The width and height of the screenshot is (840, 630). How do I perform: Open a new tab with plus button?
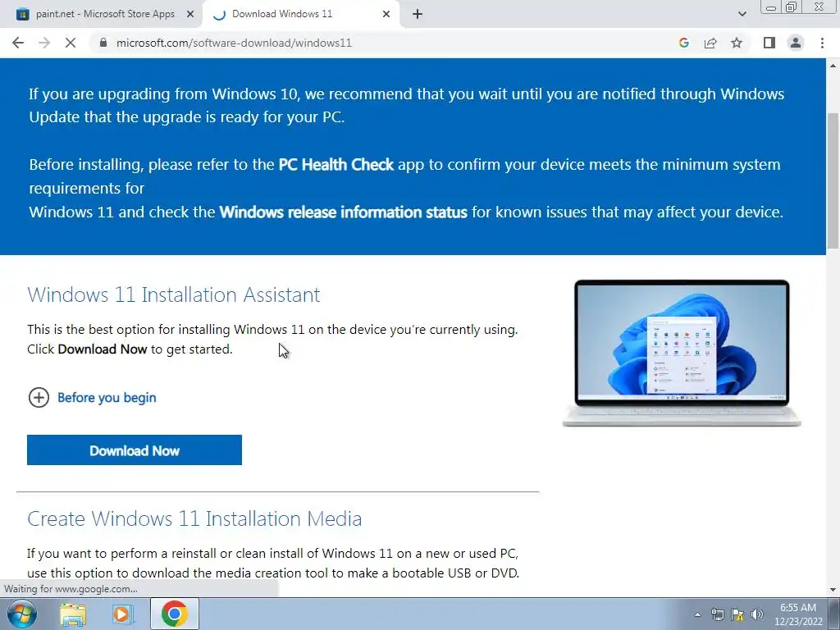418,15
